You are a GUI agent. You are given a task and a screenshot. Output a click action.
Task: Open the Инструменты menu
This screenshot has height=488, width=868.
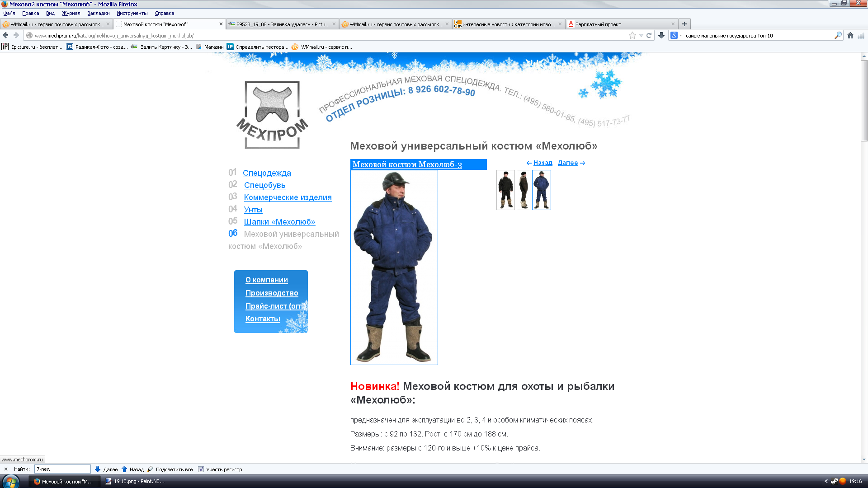tap(132, 13)
